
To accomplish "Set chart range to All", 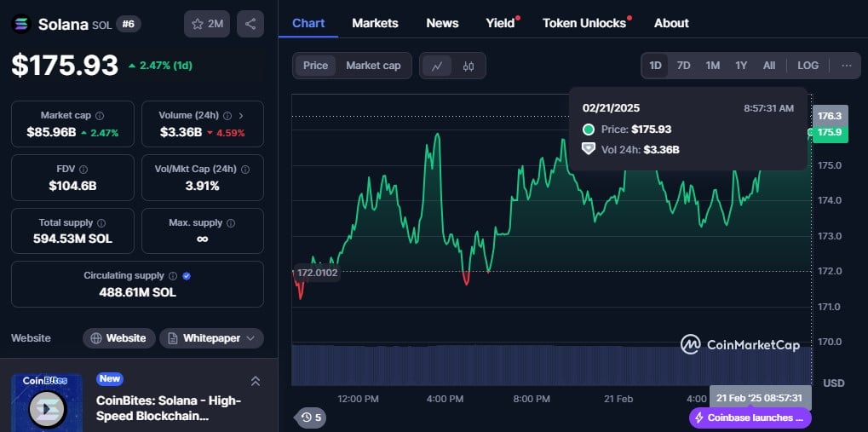I will 769,66.
